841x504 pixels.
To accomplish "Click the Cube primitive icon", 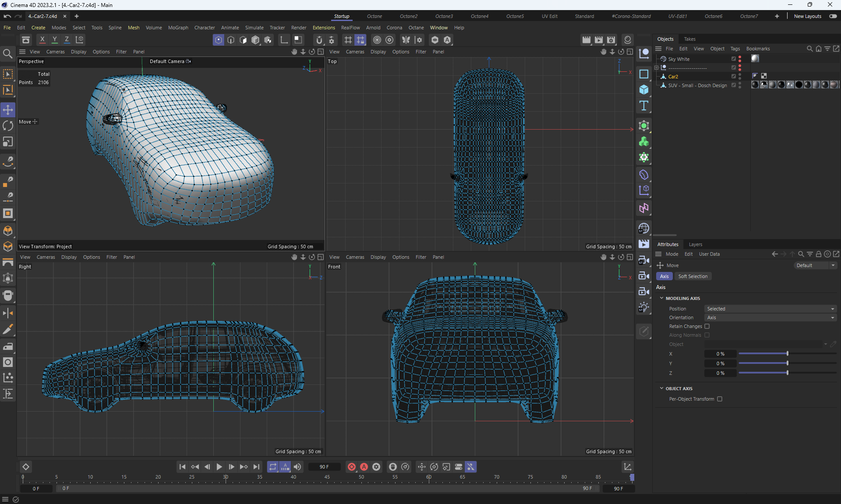I will pos(643,90).
